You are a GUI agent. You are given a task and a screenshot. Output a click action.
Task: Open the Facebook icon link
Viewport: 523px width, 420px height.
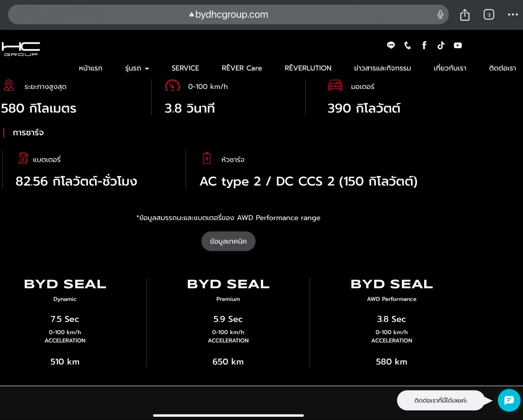(424, 45)
